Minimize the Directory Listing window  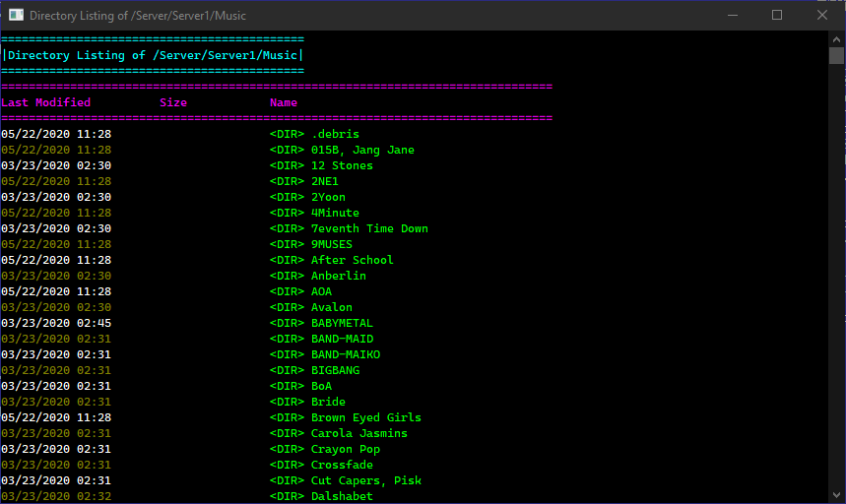click(733, 15)
